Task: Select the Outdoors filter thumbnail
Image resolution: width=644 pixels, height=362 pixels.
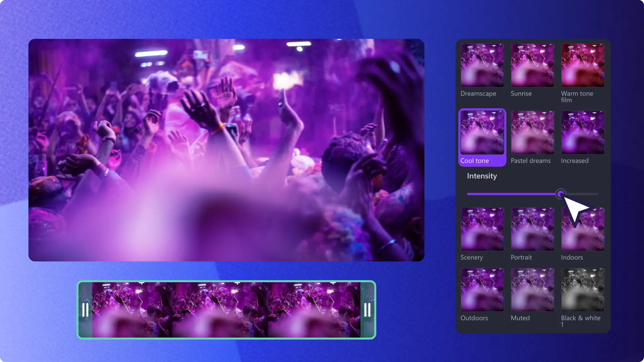Action: click(482, 290)
